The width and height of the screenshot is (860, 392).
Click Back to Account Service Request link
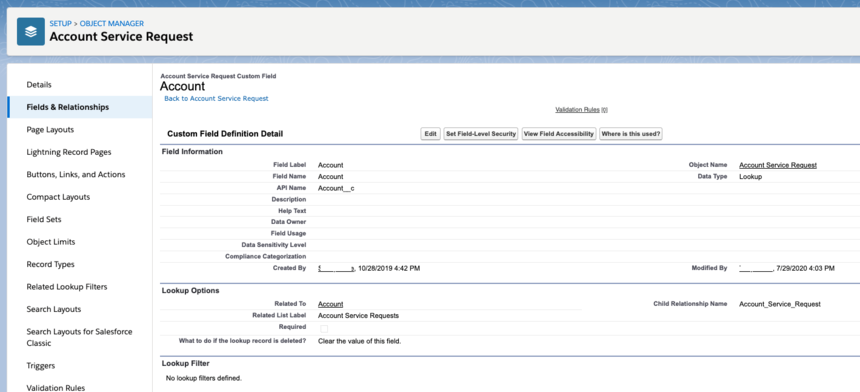[x=216, y=99]
